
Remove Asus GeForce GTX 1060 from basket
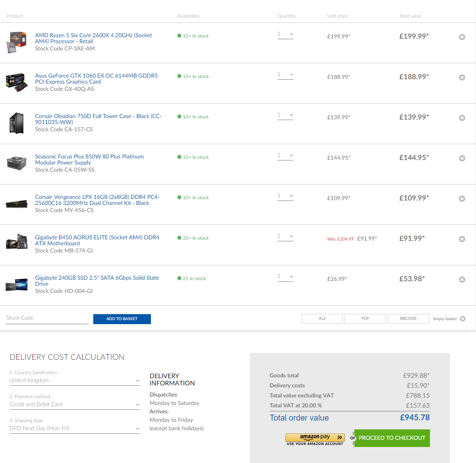click(462, 77)
